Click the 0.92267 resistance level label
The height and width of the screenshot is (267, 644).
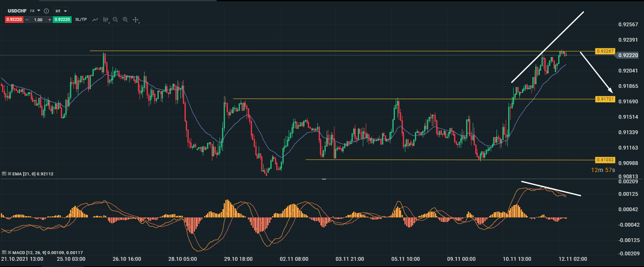[x=605, y=51]
